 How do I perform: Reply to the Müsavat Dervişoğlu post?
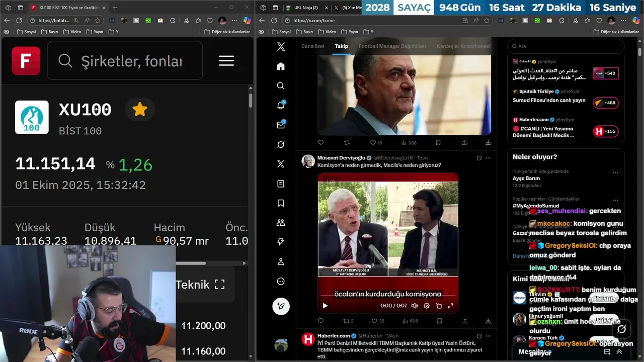click(x=320, y=321)
